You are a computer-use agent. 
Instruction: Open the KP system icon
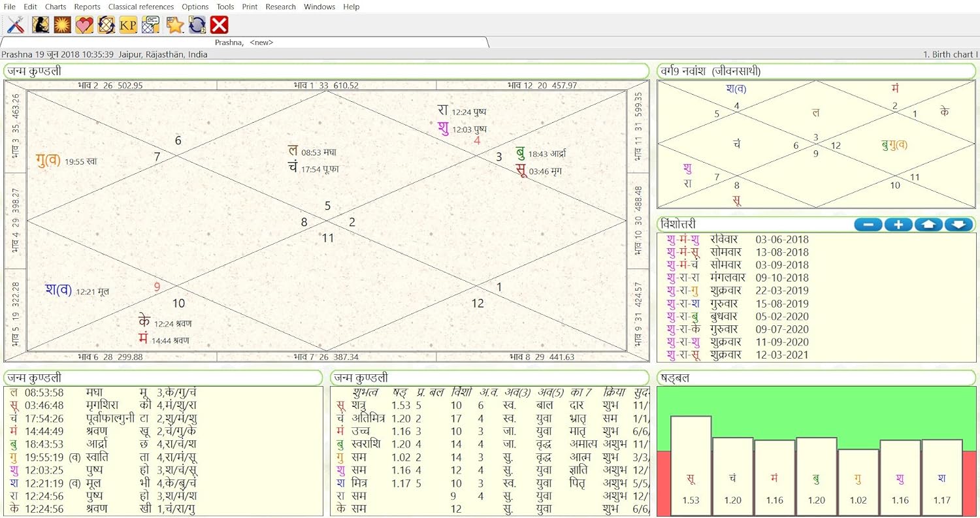click(x=128, y=25)
